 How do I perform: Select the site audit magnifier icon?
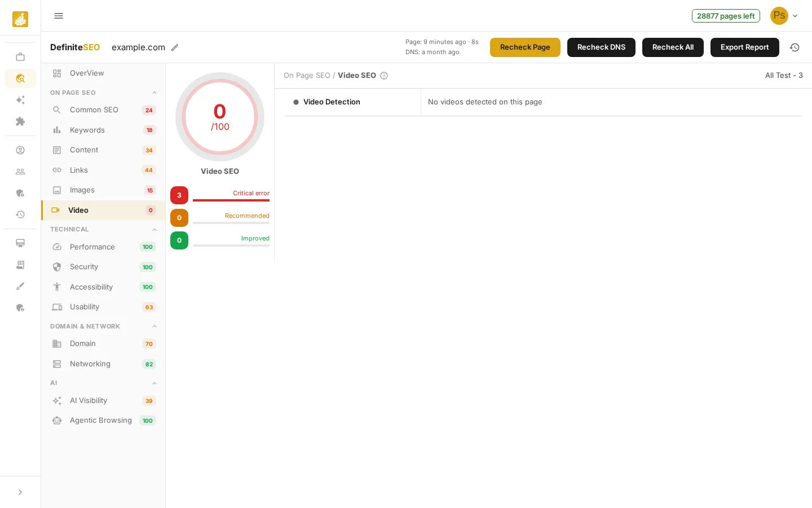coord(20,78)
